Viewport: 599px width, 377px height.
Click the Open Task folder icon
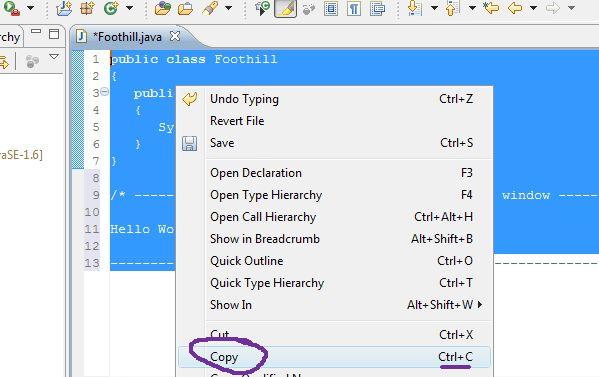coord(186,8)
